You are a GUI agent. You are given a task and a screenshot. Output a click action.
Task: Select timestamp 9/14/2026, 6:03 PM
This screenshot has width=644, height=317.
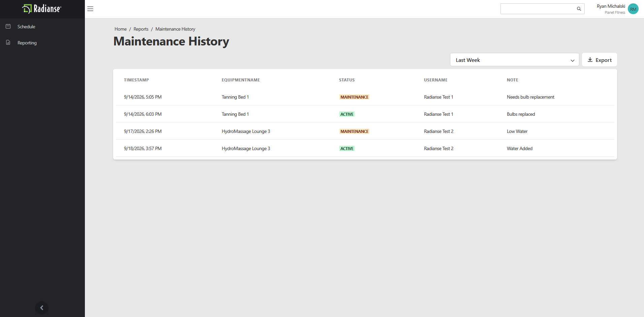(x=143, y=114)
